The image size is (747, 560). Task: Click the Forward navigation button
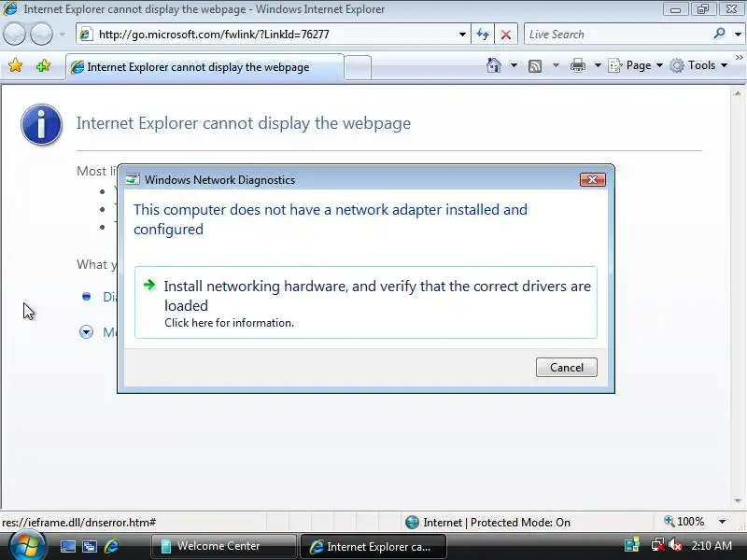coord(41,35)
